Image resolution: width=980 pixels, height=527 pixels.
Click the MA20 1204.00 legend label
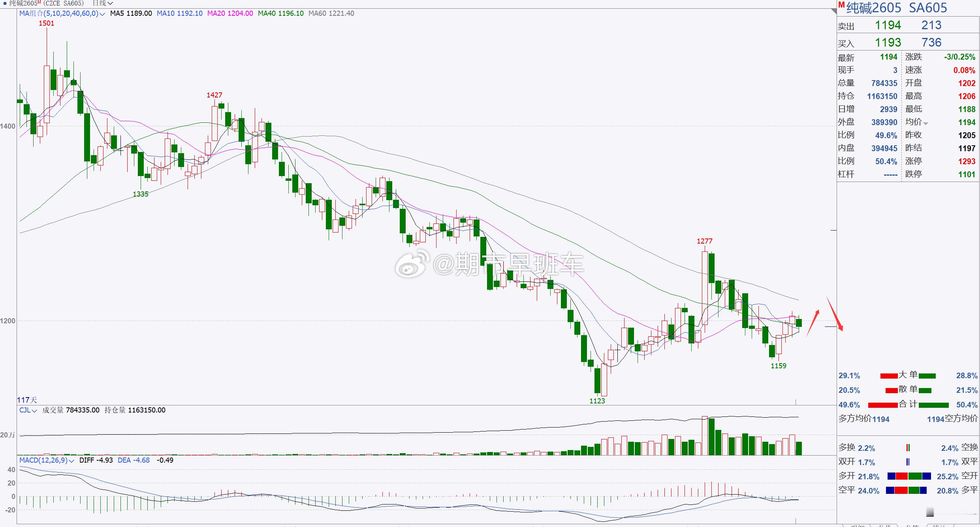point(230,13)
